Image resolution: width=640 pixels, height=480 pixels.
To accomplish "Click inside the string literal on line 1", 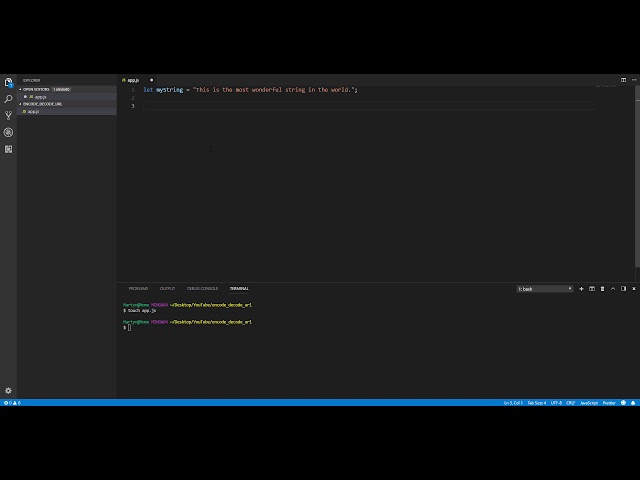I will coord(275,90).
